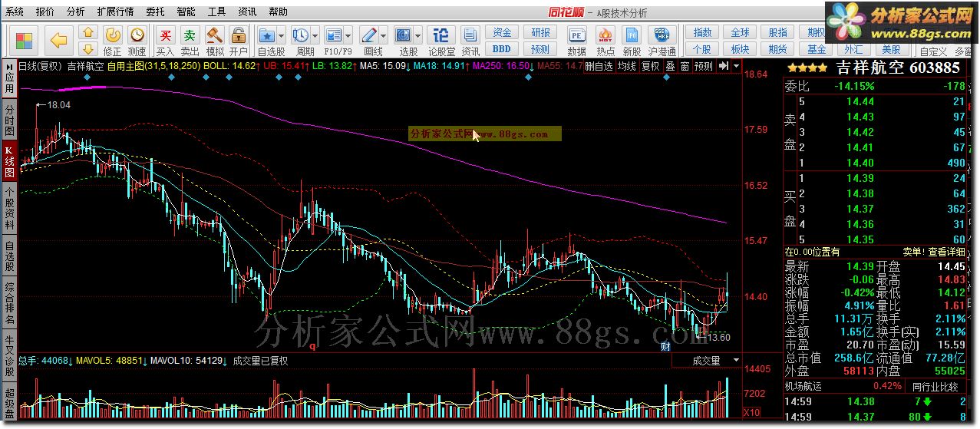This screenshot has width=980, height=429.
Task: Toggle 窗 multi-window mode
Action: pyautogui.click(x=685, y=66)
